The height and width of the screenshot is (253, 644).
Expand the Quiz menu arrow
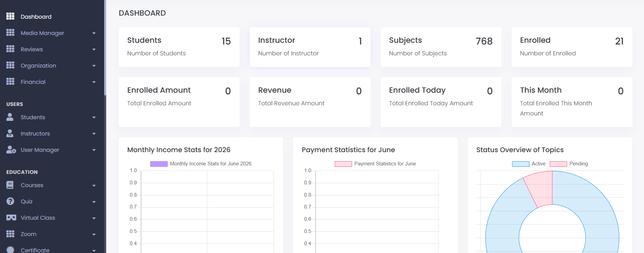[x=94, y=202]
